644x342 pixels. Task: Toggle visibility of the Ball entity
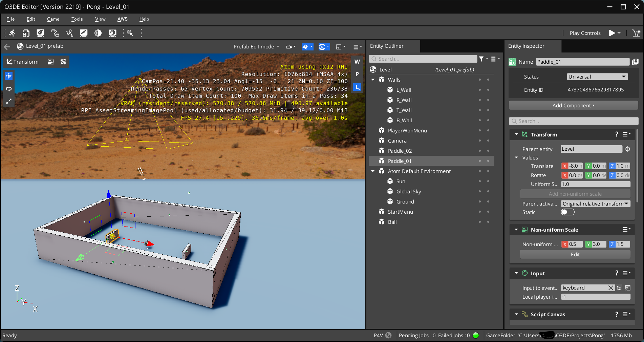click(x=480, y=222)
